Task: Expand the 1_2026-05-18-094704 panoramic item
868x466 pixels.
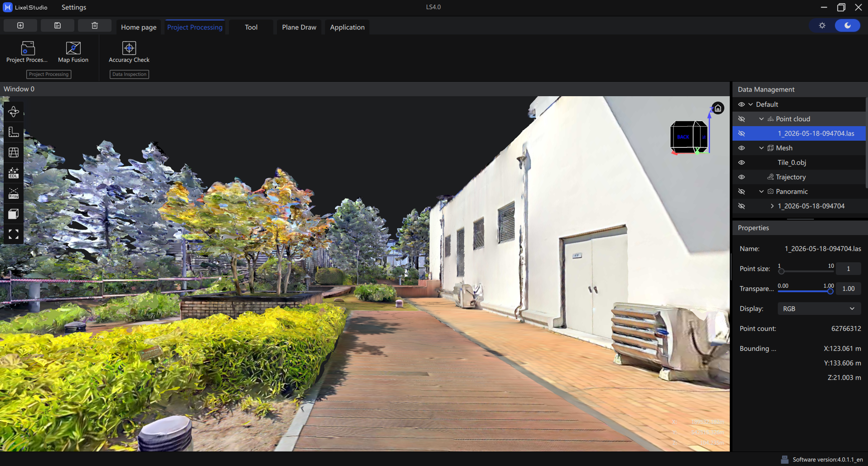Action: [772, 206]
